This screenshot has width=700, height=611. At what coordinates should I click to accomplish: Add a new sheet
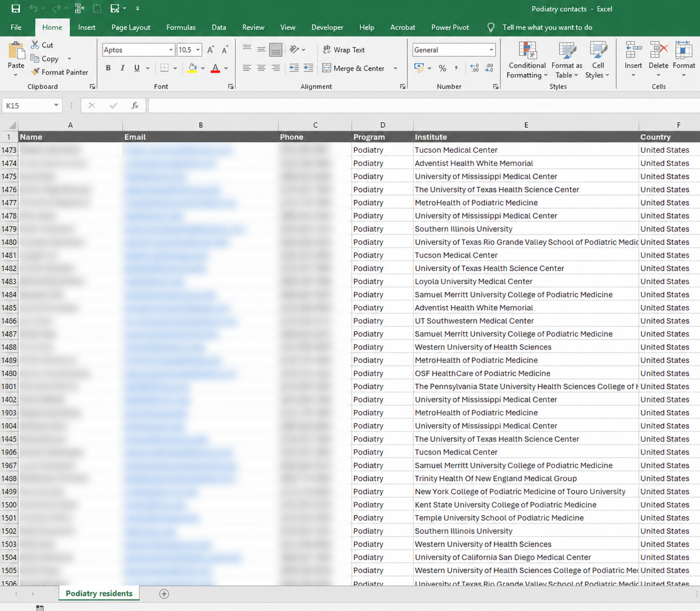point(164,594)
